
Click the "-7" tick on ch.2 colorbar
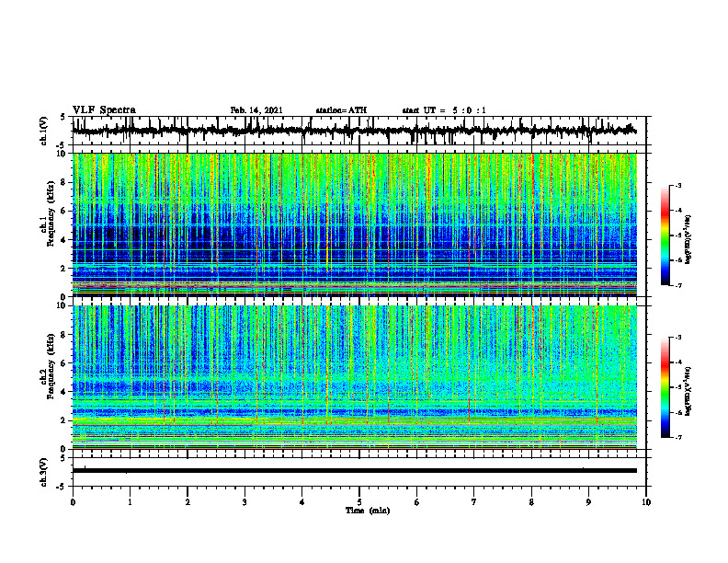677,438
